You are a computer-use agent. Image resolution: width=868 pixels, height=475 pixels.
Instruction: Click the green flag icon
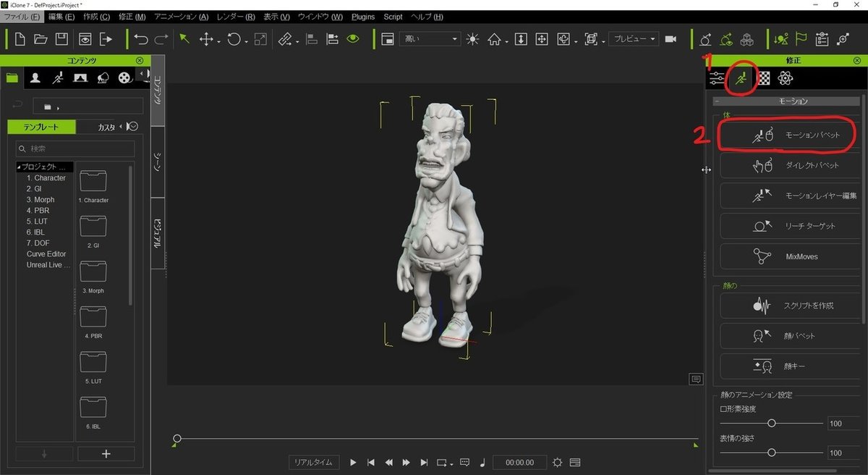click(x=801, y=39)
